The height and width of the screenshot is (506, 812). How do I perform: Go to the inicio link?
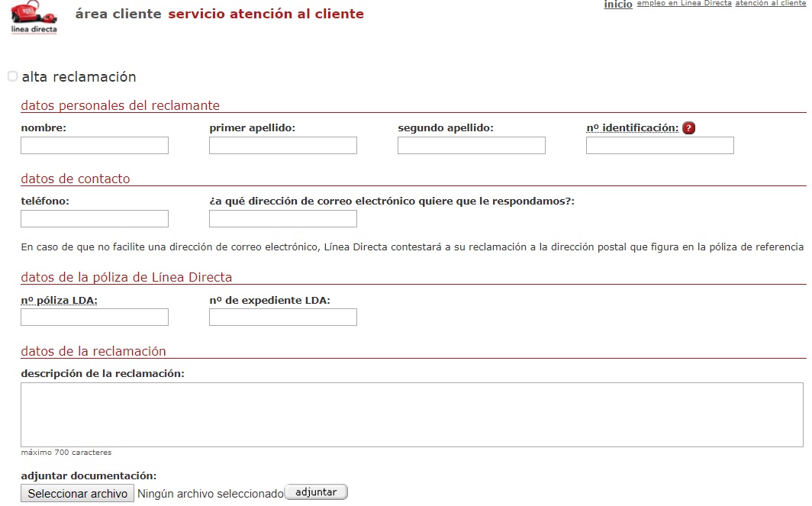click(618, 5)
